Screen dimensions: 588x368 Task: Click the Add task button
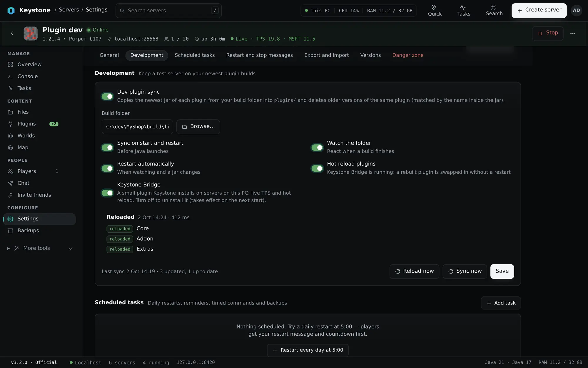(x=501, y=303)
